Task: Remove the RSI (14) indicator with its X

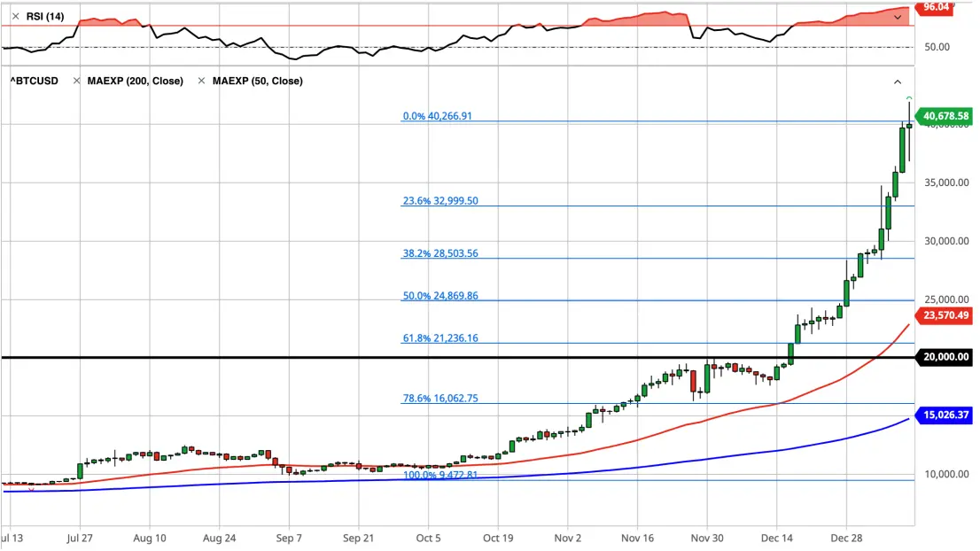Action: click(x=16, y=16)
